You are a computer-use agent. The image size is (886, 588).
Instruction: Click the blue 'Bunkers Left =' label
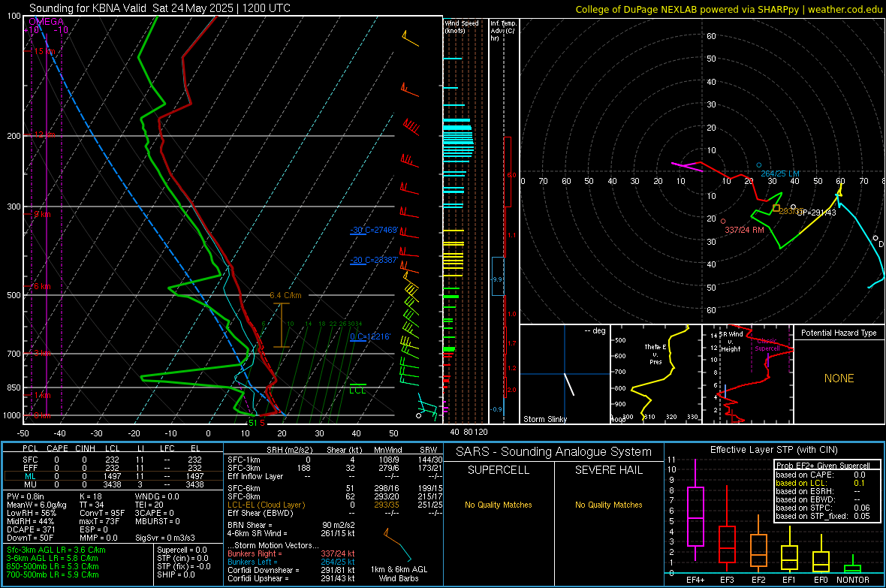click(x=252, y=562)
